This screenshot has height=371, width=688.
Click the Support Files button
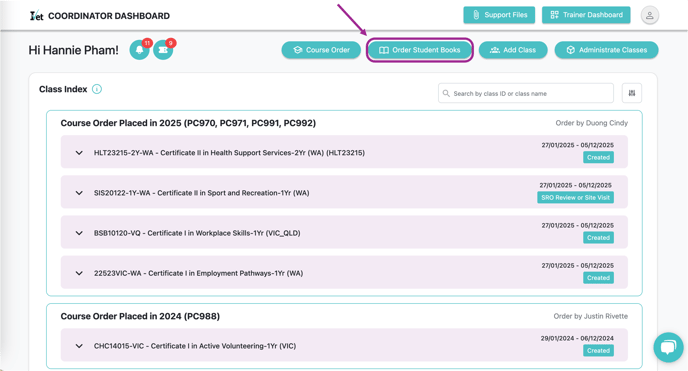pyautogui.click(x=499, y=15)
